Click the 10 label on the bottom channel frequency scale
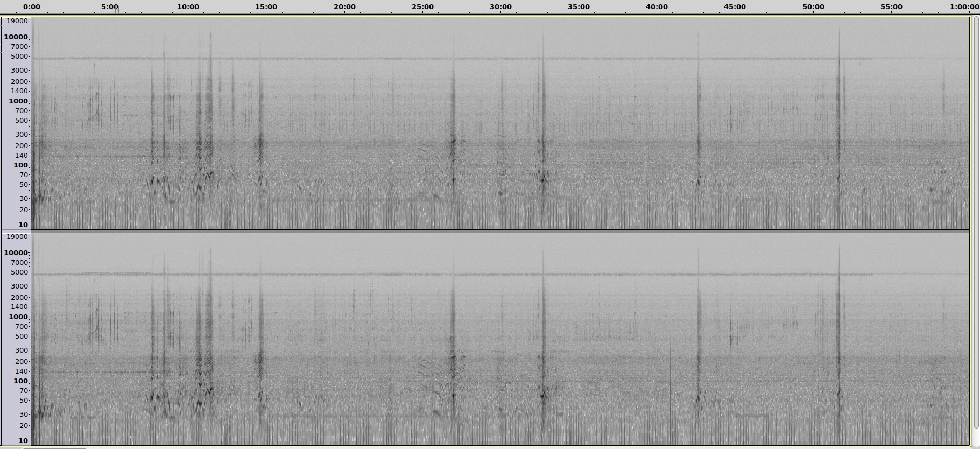 click(x=23, y=441)
